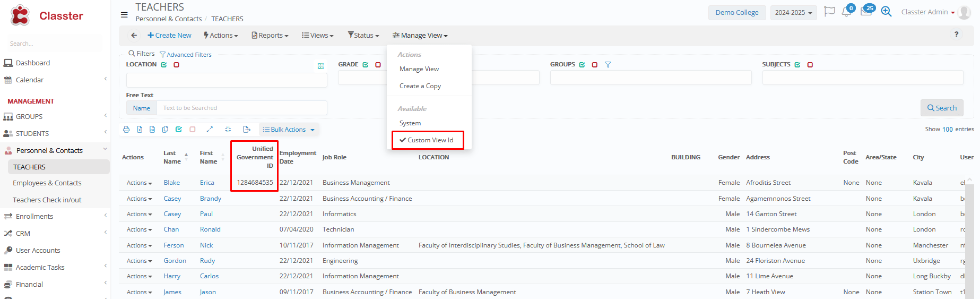Expand the Bulk Actions dropdown
The width and height of the screenshot is (980, 299).
(289, 130)
